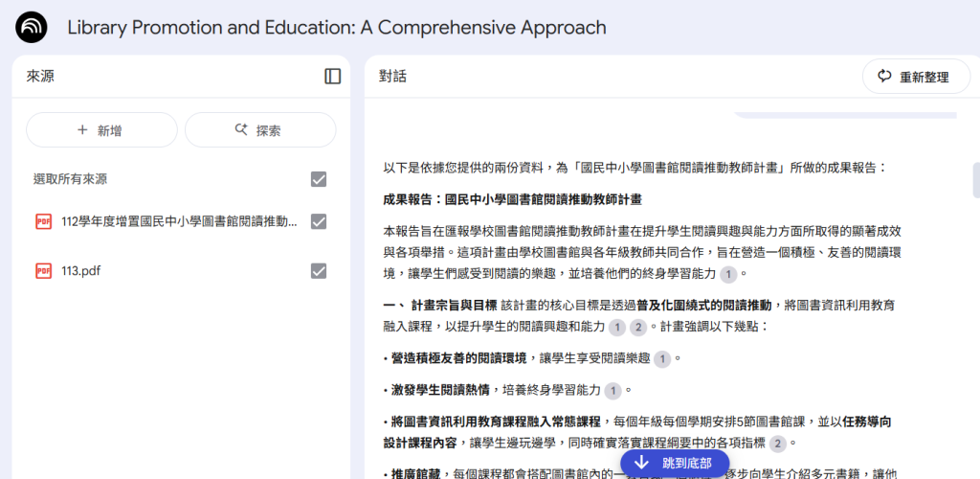
Task: Click PDF icon next to 113.pdf
Action: click(x=43, y=271)
